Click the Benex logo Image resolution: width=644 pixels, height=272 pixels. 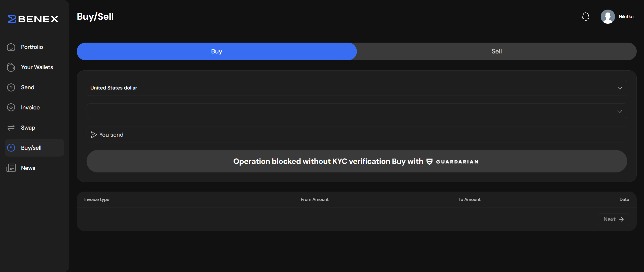pos(33,19)
